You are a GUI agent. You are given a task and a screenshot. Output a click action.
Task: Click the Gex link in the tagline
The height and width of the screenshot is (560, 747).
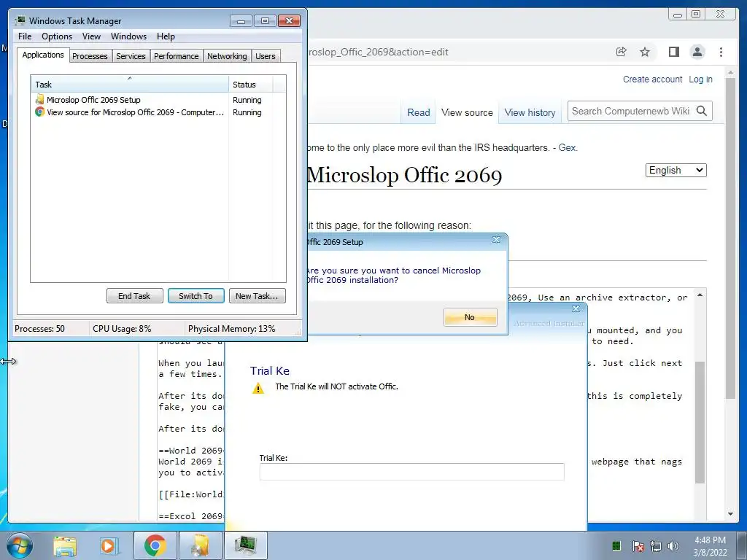(567, 147)
